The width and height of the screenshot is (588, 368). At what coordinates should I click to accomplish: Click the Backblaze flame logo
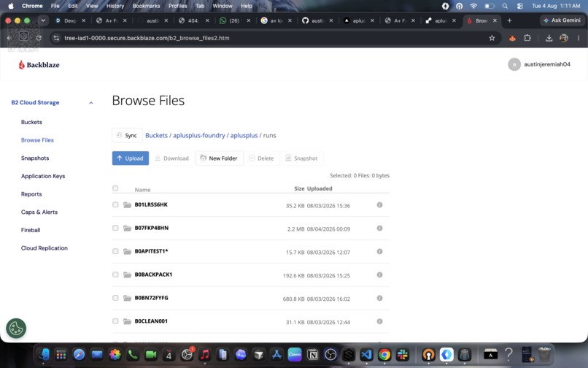(21, 64)
